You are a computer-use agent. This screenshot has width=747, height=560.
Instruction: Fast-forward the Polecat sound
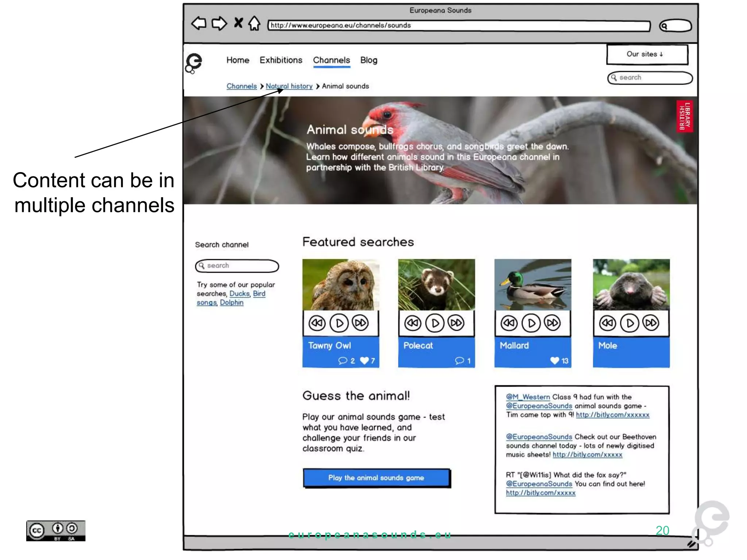(x=456, y=323)
